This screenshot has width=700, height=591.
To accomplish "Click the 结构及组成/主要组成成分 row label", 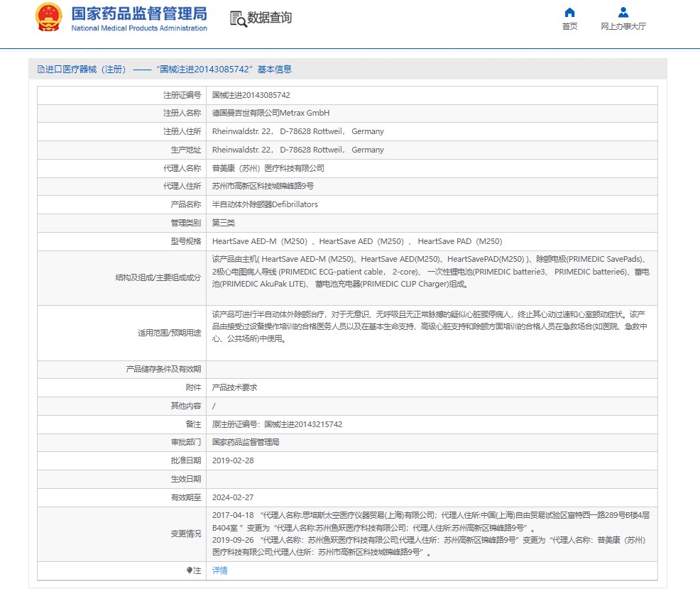I will (158, 277).
